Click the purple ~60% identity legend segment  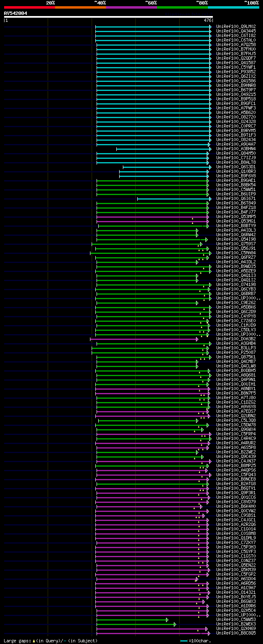(x=131, y=7)
